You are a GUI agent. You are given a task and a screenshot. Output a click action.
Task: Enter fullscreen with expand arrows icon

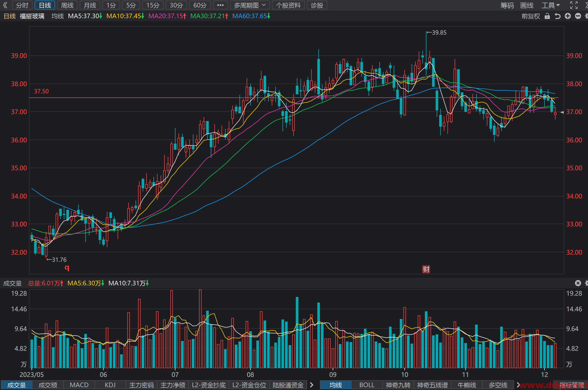click(x=574, y=5)
